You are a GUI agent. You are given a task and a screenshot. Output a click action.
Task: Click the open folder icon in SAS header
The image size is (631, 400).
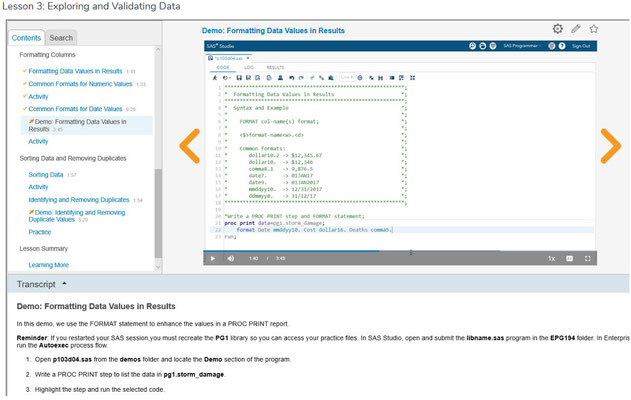483,46
